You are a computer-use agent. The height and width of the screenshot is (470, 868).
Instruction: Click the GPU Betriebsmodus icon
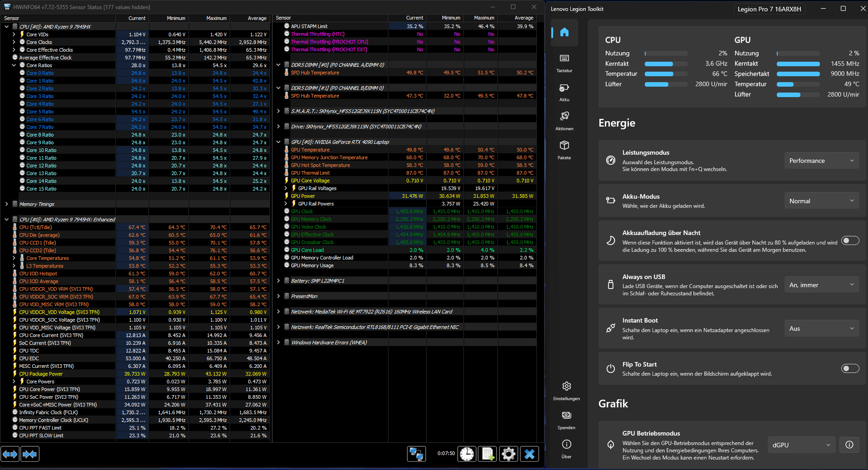611,445
